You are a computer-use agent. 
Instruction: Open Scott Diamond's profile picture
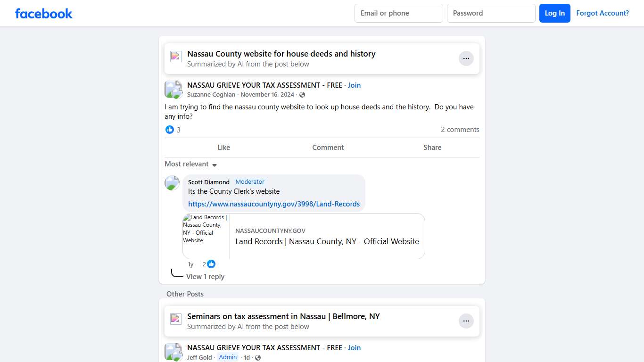tap(172, 183)
